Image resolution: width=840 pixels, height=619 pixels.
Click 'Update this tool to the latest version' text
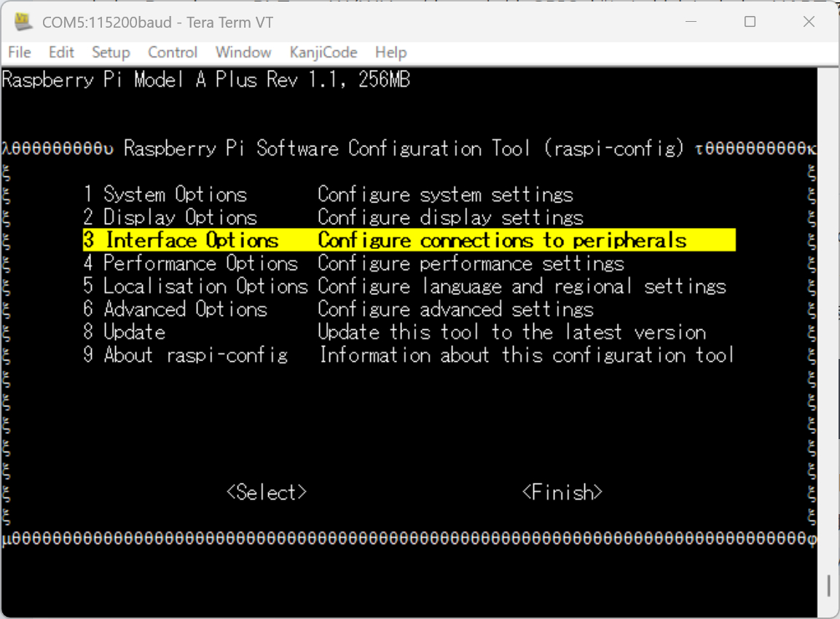(x=512, y=333)
